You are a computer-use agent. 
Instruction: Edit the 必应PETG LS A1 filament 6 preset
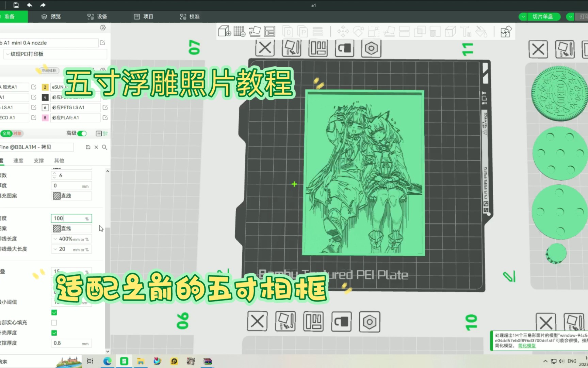pyautogui.click(x=105, y=107)
